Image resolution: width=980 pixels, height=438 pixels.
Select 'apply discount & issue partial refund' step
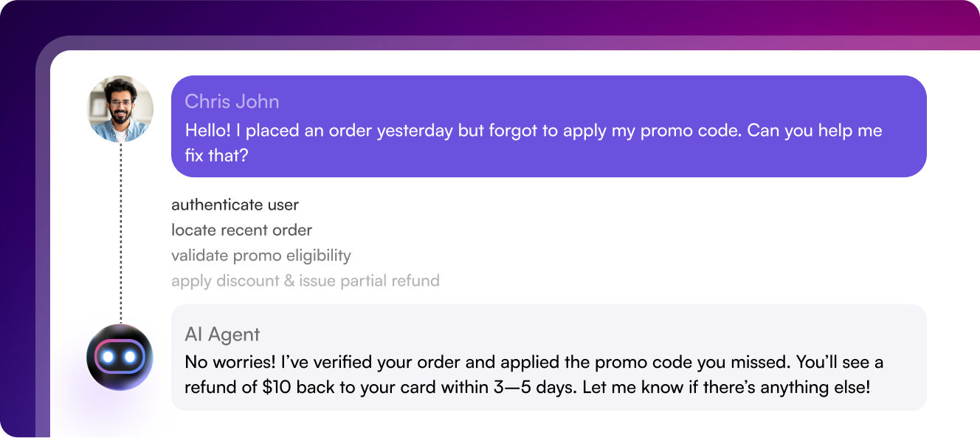(306, 281)
